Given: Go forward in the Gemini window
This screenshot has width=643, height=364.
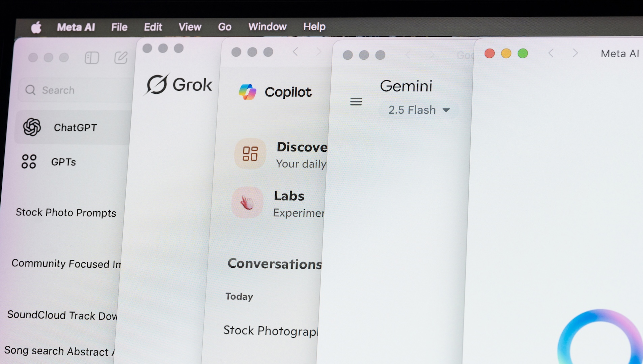Looking at the screenshot, I should [431, 55].
